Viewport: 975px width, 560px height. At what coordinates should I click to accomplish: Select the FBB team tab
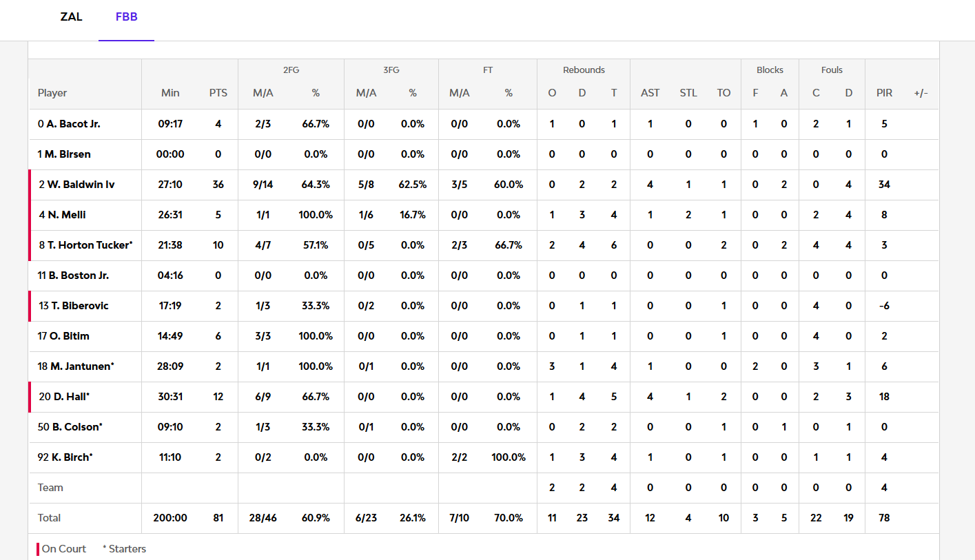click(x=126, y=17)
